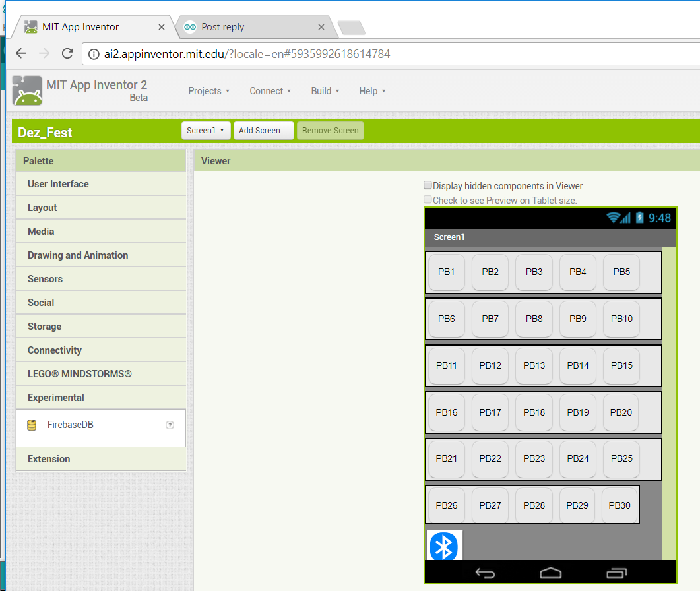Open the Help dropdown menu

pos(372,91)
